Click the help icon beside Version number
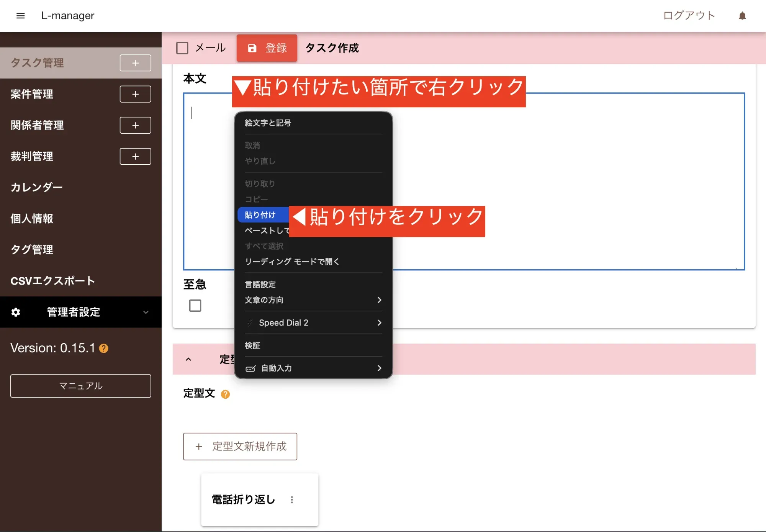The height and width of the screenshot is (532, 766). click(x=104, y=349)
